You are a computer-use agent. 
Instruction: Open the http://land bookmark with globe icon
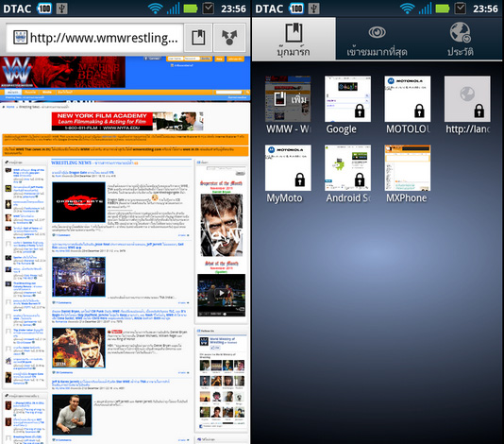(467, 99)
